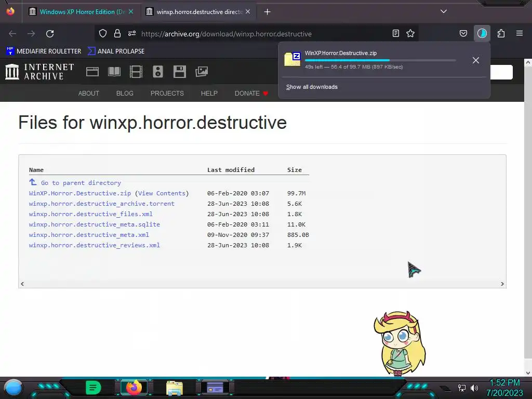Viewport: 532px width, 399px height.
Task: Open the Images icon
Action: click(x=202, y=72)
